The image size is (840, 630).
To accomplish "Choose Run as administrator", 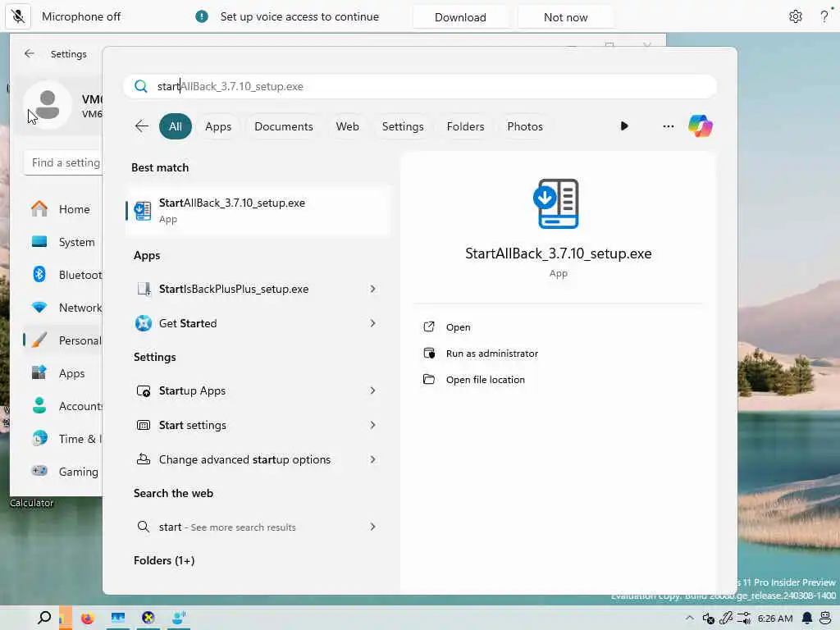I will point(492,354).
